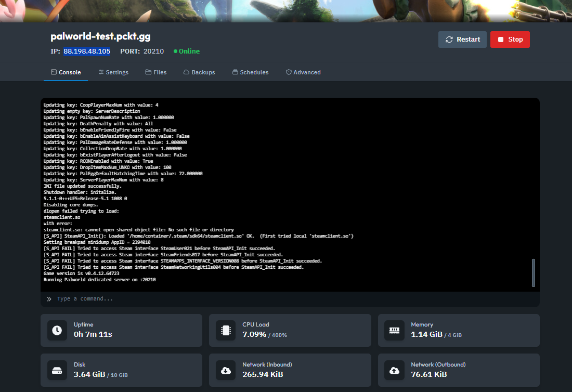Click the Schedules calendar icon
572x392 pixels.
[235, 72]
